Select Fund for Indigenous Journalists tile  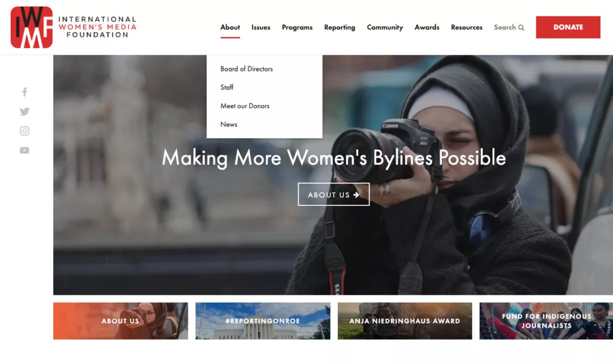(546, 321)
